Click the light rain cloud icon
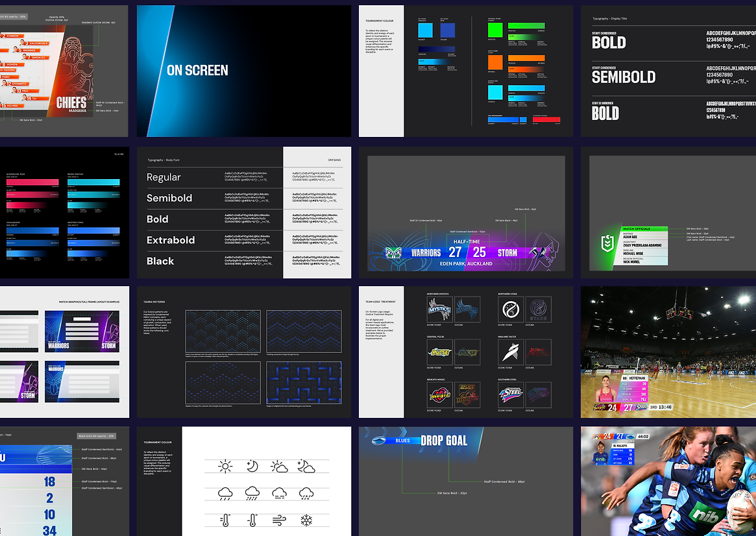The width and height of the screenshot is (756, 536). pos(225,494)
